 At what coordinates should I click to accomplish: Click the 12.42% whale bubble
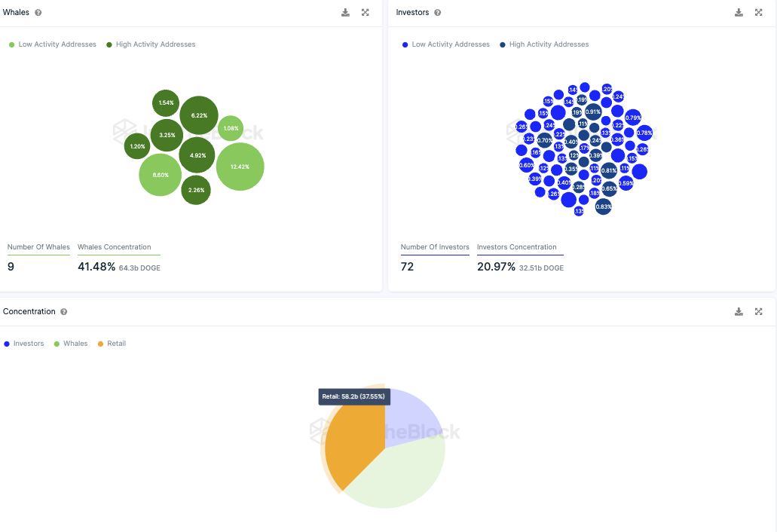pos(240,167)
